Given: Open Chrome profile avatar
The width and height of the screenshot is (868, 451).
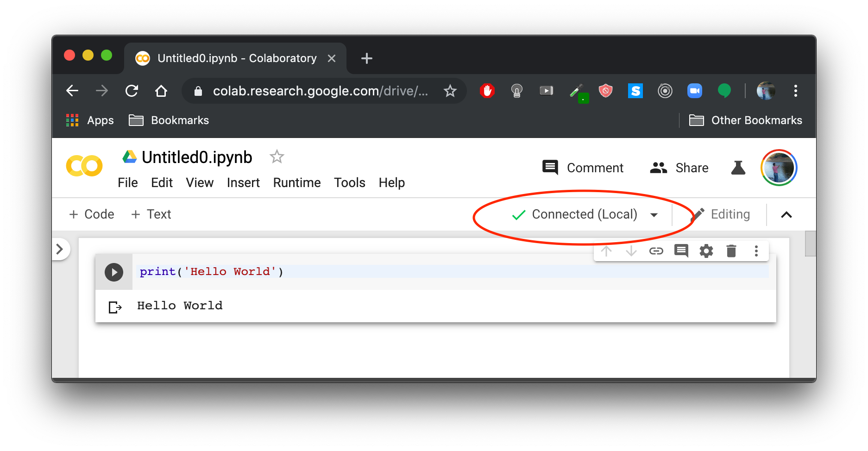Looking at the screenshot, I should point(766,91).
